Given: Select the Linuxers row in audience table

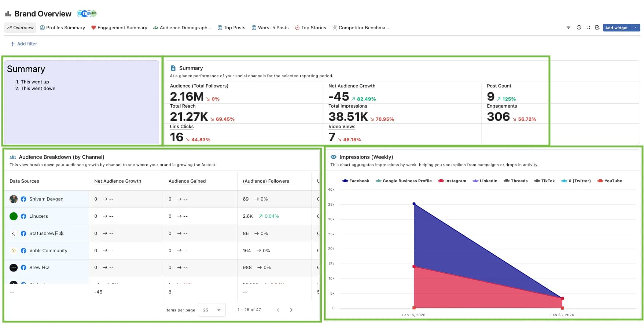Looking at the screenshot, I should 38,216.
